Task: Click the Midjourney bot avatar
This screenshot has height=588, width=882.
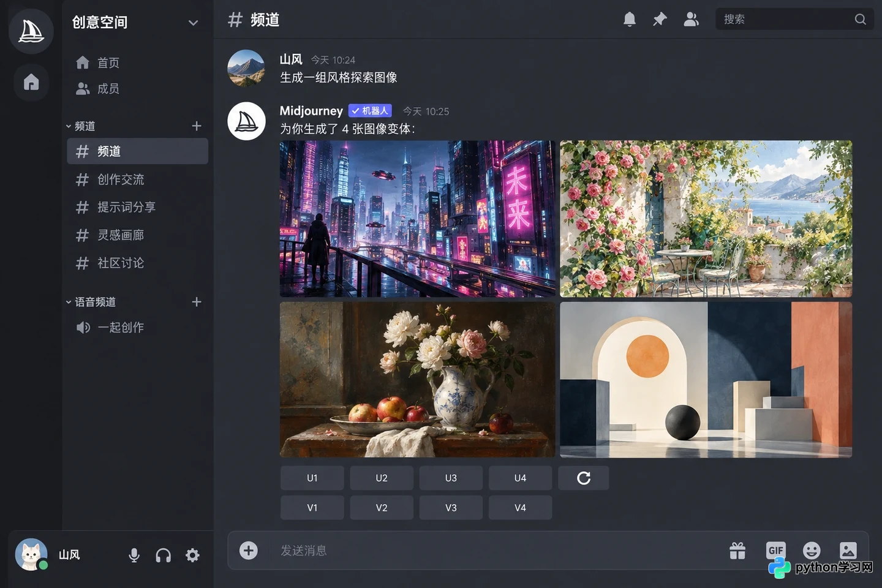Action: point(246,121)
